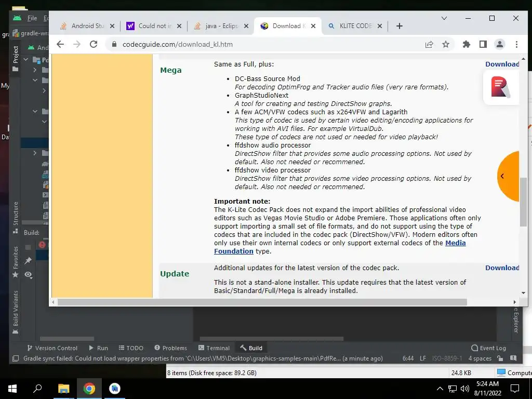
Task: Bookmark this page with star icon
Action: pos(446,44)
